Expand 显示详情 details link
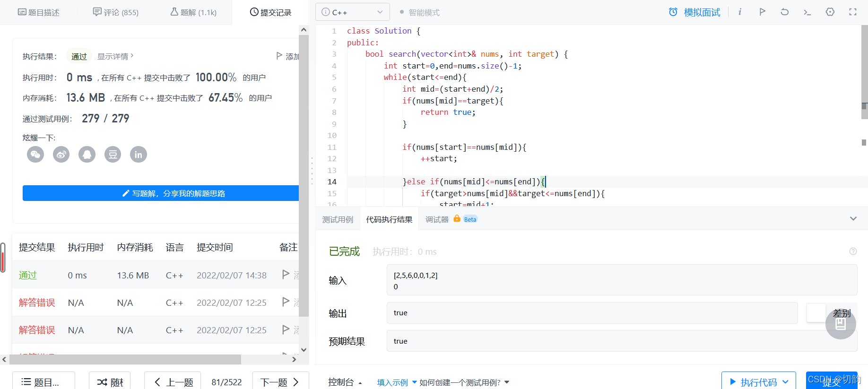868x389 pixels. (x=115, y=56)
